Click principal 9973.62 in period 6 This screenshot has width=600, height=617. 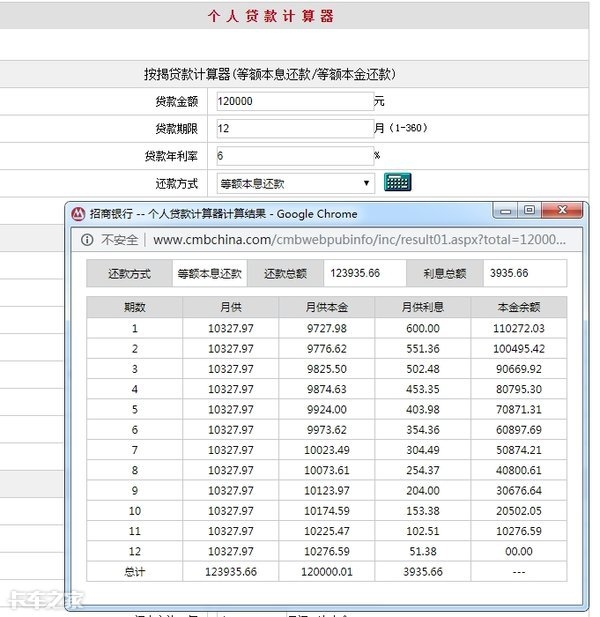click(x=327, y=430)
